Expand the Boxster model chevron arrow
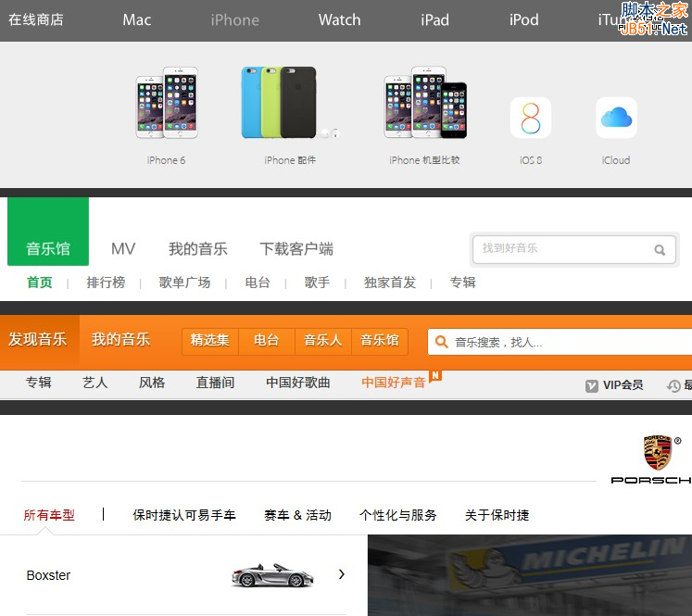692x616 pixels. pyautogui.click(x=342, y=574)
